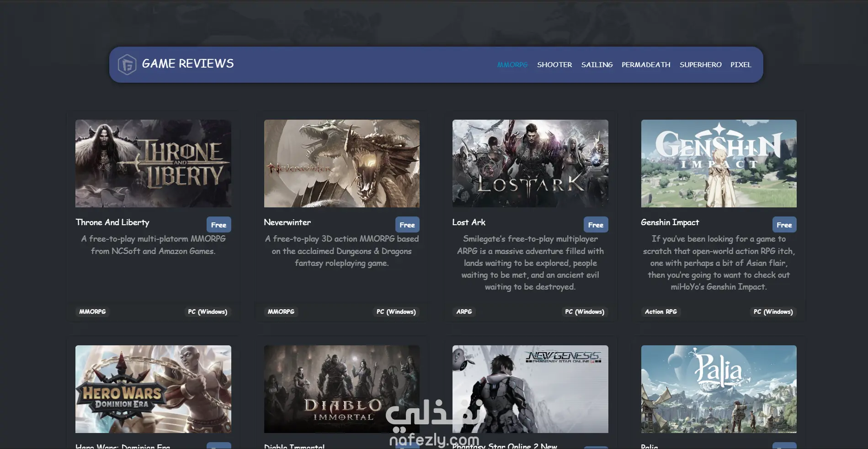The width and height of the screenshot is (868, 449).
Task: Click the GAME REVIEWS site title
Action: pos(188,63)
